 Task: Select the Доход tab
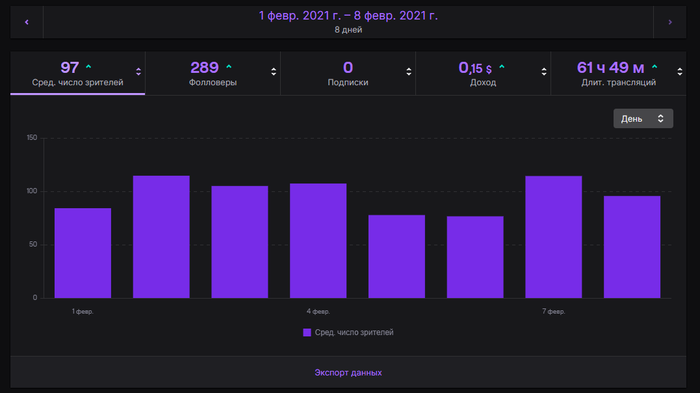(483, 73)
